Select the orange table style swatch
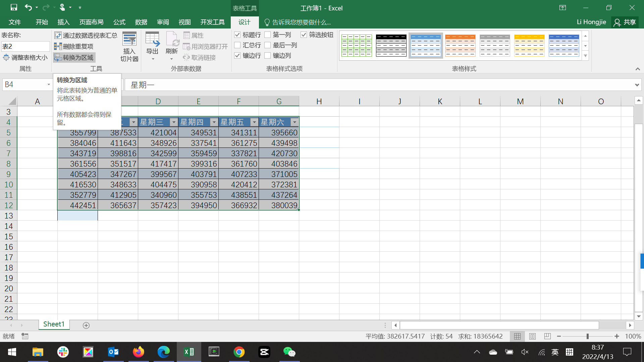The height and width of the screenshot is (362, 644). pyautogui.click(x=460, y=45)
